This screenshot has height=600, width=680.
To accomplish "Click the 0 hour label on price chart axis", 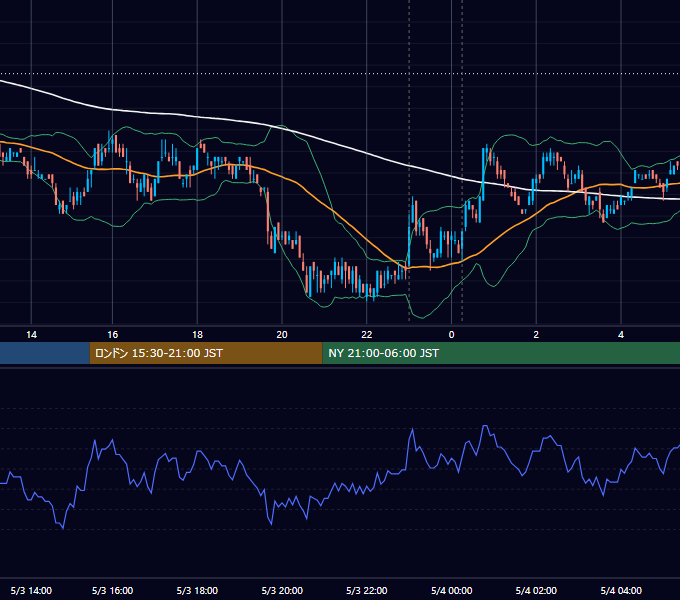I will click(451, 335).
